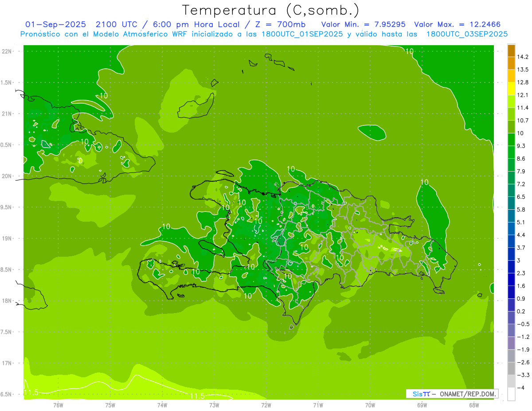Click the 73W longitude axis label
Image resolution: width=532 pixels, height=411 pixels.
(x=214, y=405)
